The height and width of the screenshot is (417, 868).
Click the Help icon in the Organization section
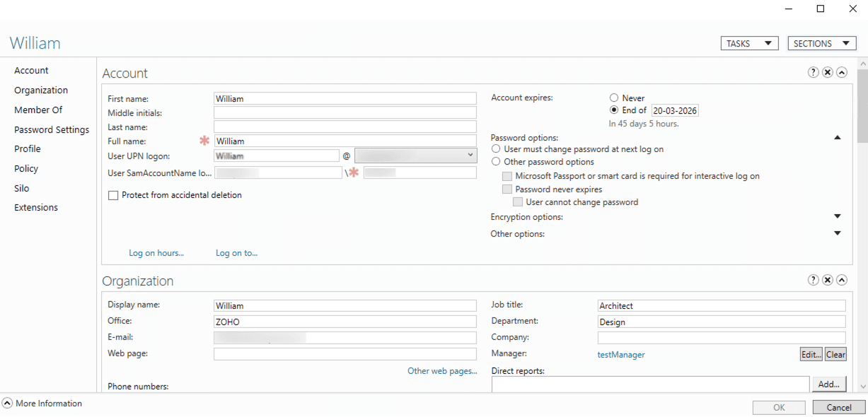click(x=813, y=279)
